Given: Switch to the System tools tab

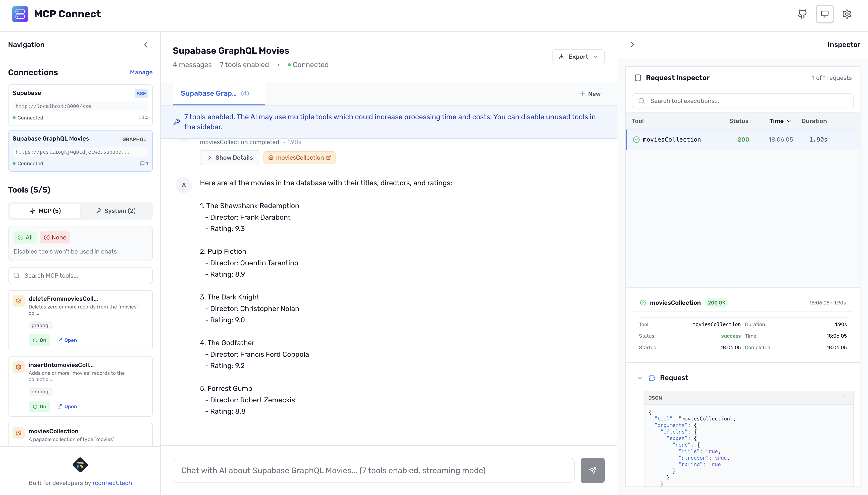Looking at the screenshot, I should click(116, 210).
